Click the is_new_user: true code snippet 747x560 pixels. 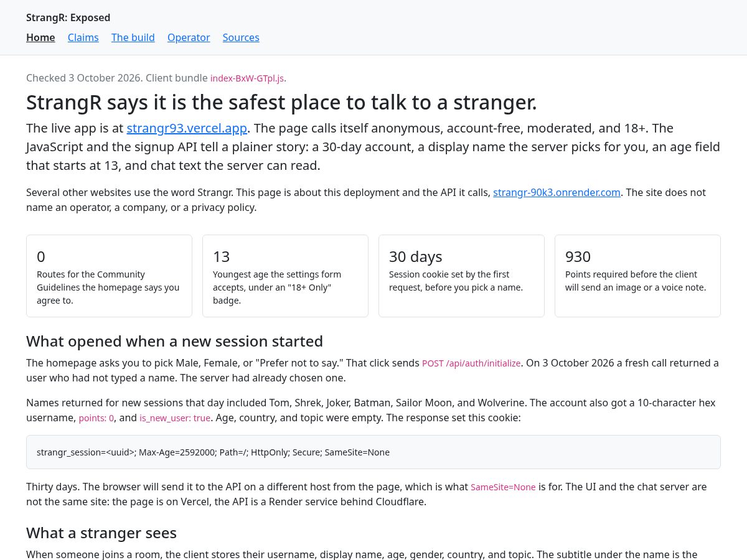pos(175,418)
